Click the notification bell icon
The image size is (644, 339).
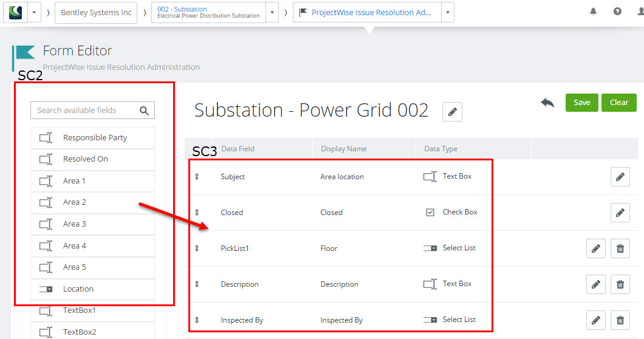tap(593, 12)
